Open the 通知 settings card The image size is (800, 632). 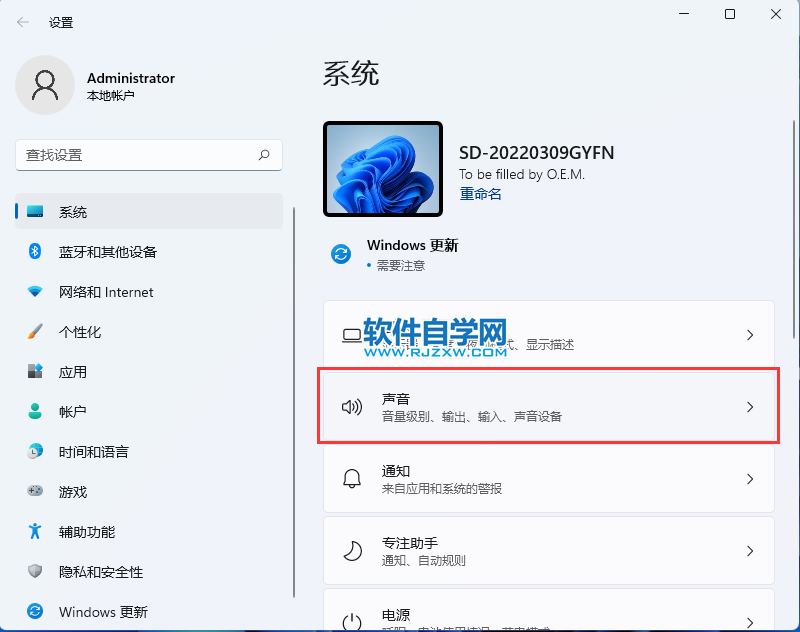(x=549, y=478)
